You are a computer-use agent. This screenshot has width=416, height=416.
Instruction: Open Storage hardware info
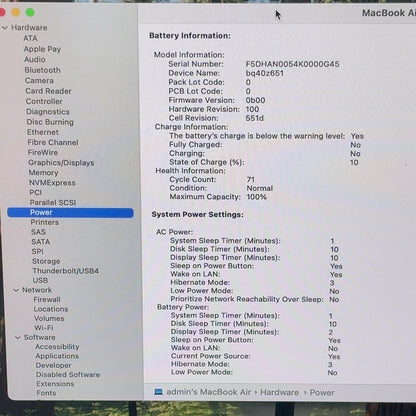(x=46, y=261)
